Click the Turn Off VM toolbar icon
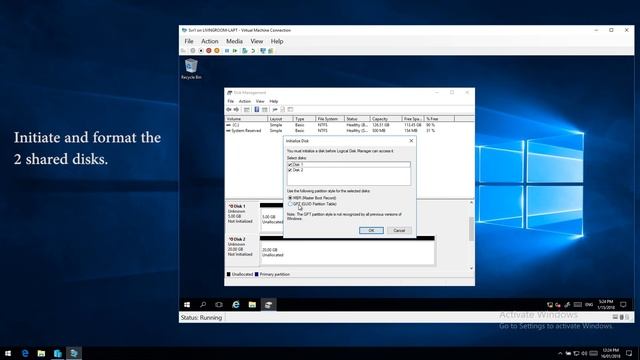The image size is (640, 360). click(201, 51)
